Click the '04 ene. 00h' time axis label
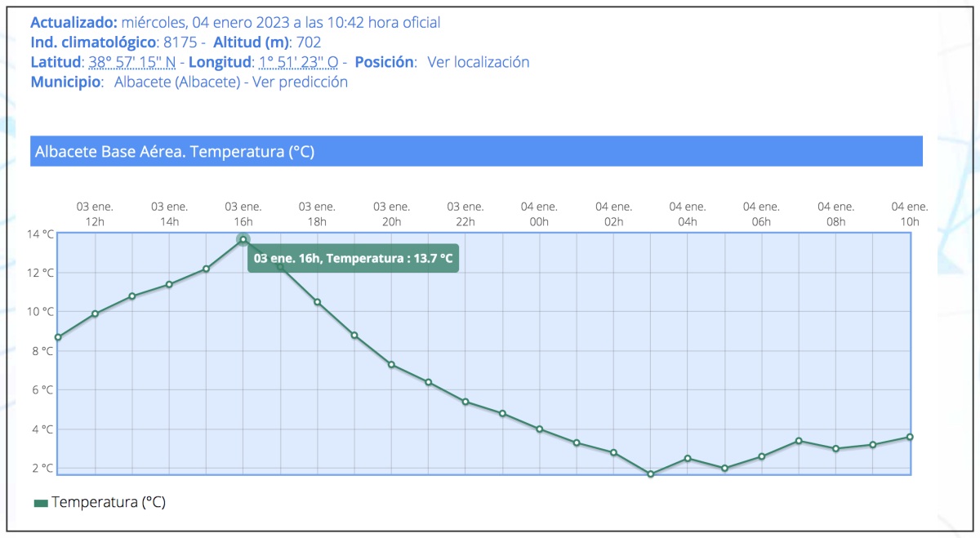Viewport: 980px width, 538px height. [x=539, y=214]
